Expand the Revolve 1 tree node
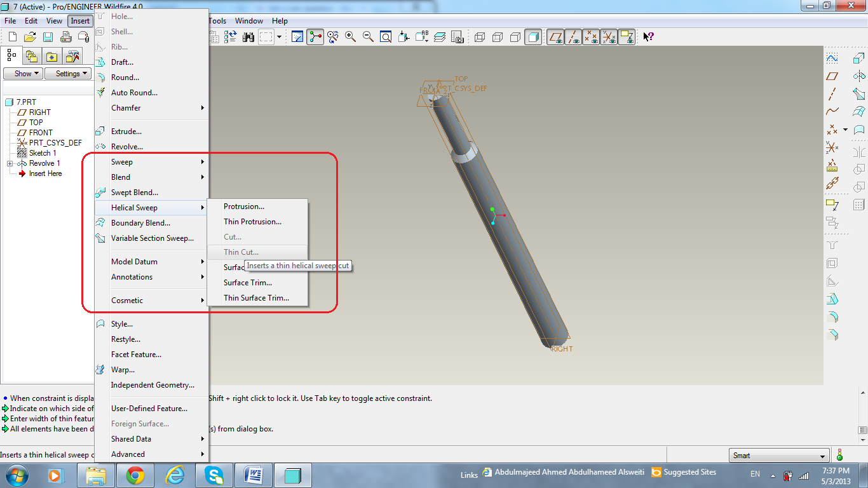 tap(10, 163)
